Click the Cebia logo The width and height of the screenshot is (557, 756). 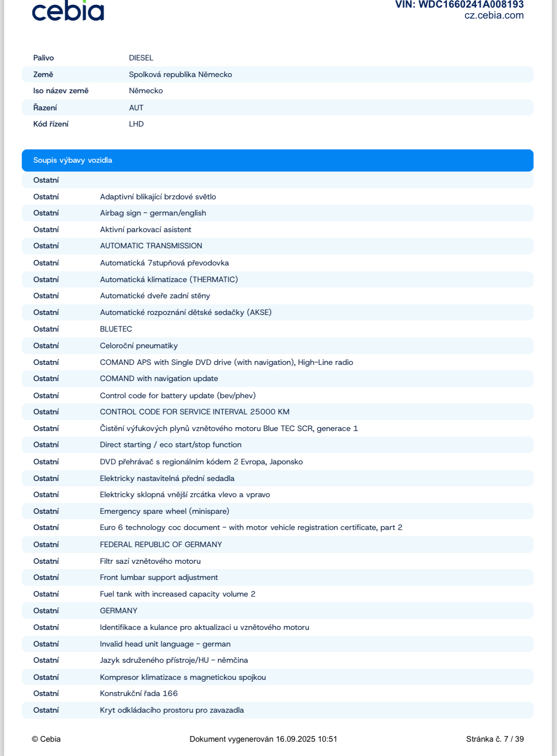tap(68, 11)
